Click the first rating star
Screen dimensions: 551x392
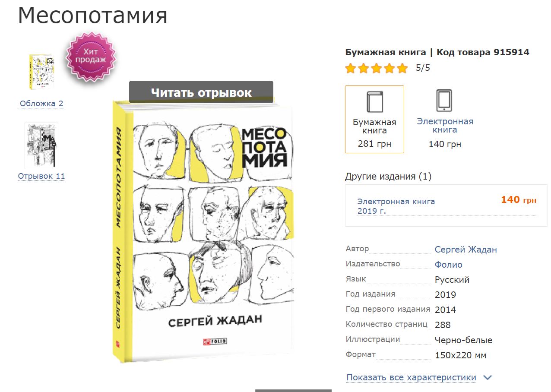pos(350,68)
